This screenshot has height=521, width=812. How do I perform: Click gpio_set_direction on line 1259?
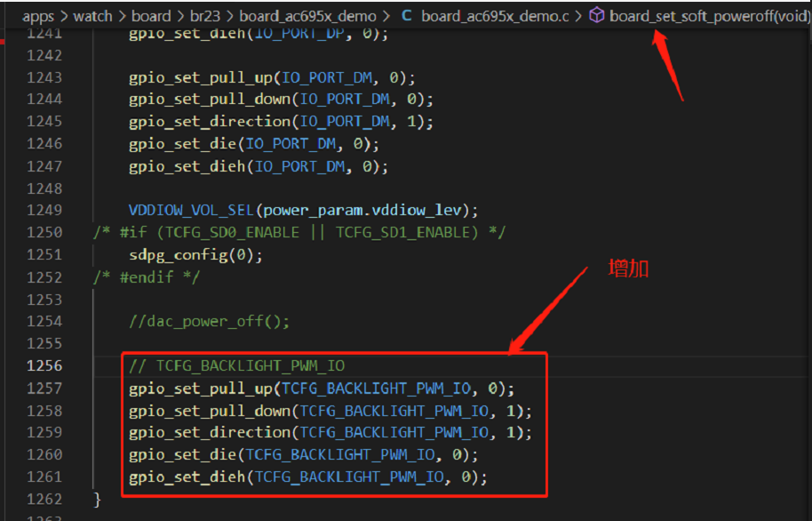[x=210, y=432]
